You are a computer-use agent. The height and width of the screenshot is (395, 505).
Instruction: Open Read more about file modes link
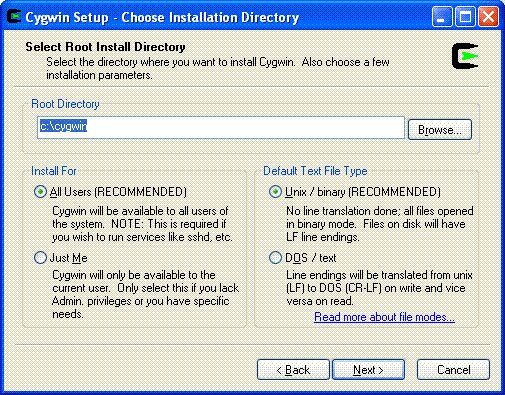click(x=384, y=317)
